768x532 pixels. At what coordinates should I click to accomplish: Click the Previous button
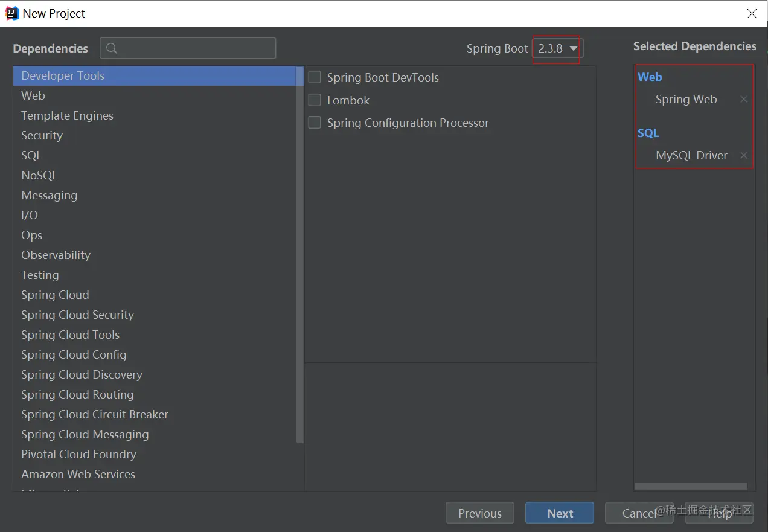coord(480,513)
